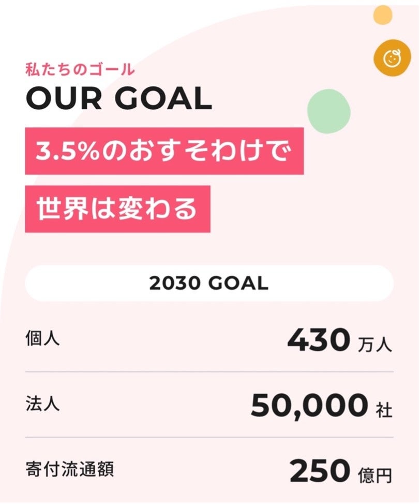Click the 社 unit text

click(x=383, y=409)
